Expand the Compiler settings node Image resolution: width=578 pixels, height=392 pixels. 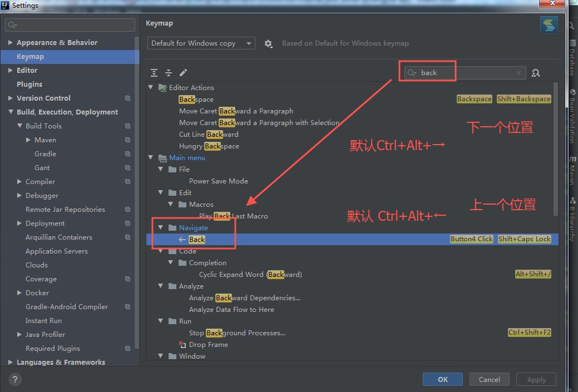point(19,181)
